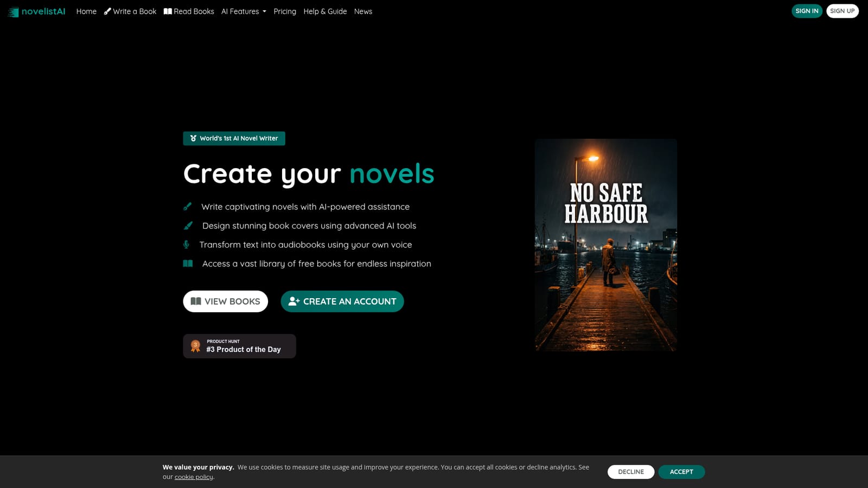
Task: Click the microphone icon beside Transform text
Action: 186,245
